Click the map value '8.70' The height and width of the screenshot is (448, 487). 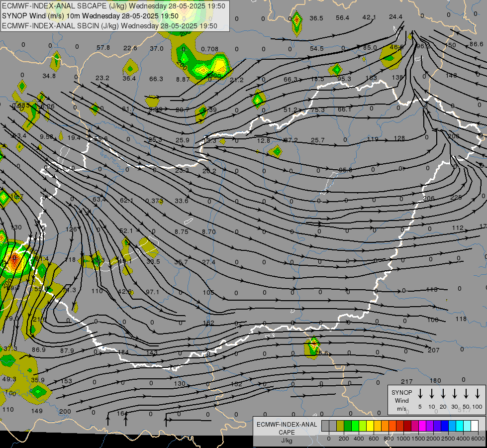click(x=208, y=231)
